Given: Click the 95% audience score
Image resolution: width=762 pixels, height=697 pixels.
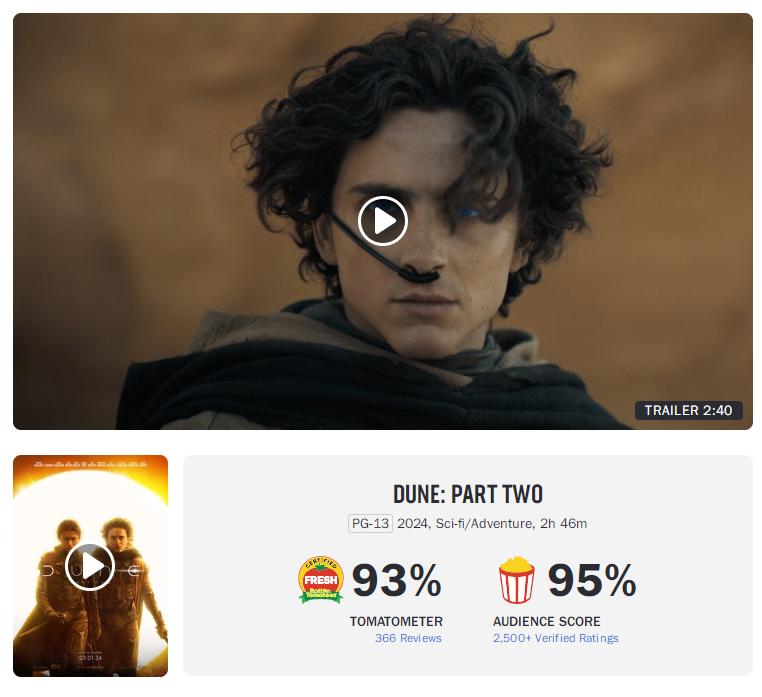Looking at the screenshot, I should coord(592,580).
